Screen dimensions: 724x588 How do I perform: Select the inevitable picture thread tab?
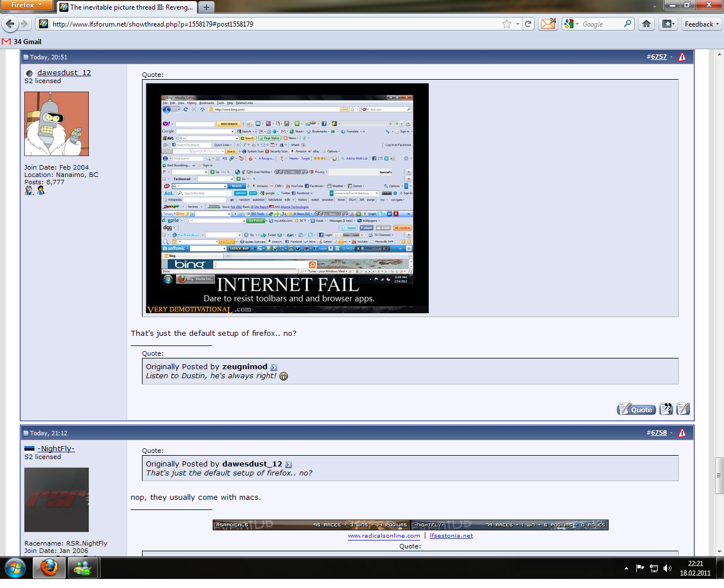[127, 7]
